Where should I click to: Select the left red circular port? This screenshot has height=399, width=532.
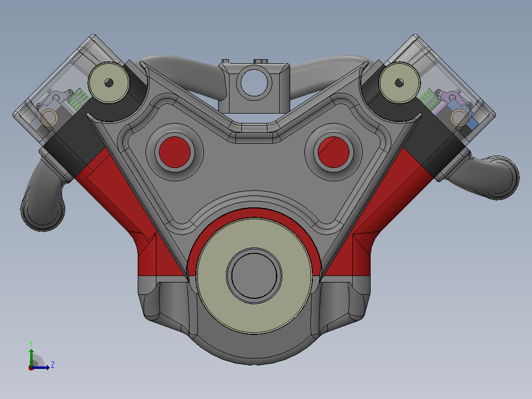click(x=174, y=152)
